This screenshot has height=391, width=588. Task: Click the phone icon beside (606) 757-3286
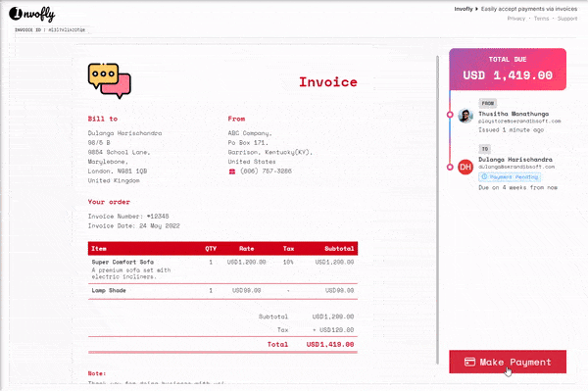point(232,171)
